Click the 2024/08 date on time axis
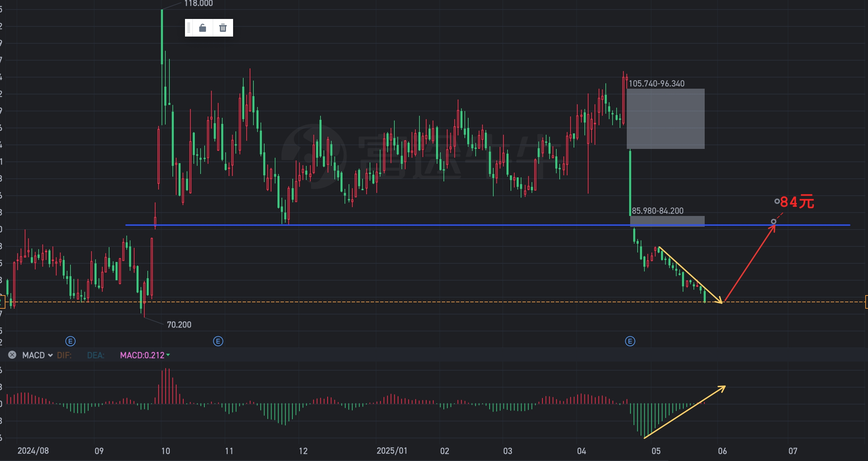This screenshot has width=868, height=461. click(x=33, y=451)
